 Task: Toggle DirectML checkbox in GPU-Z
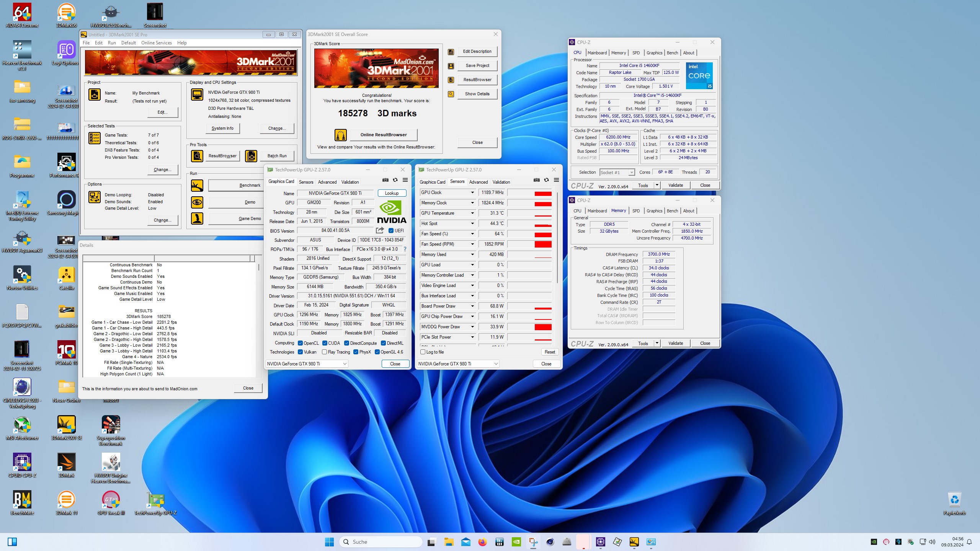pos(384,343)
